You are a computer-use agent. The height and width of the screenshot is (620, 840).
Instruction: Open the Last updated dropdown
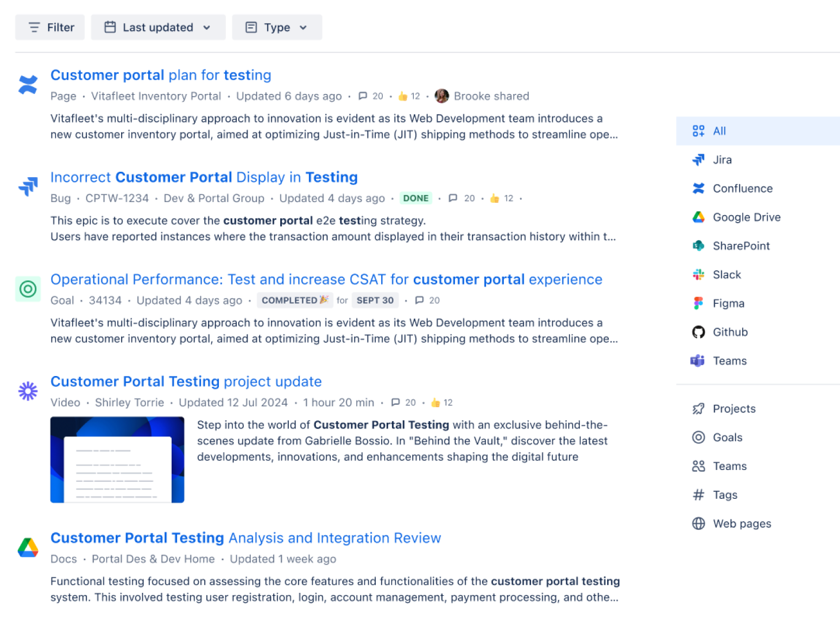coord(157,27)
